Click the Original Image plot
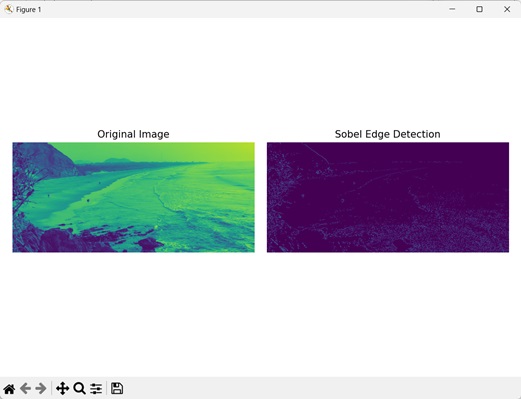This screenshot has height=399, width=521. [x=133, y=197]
